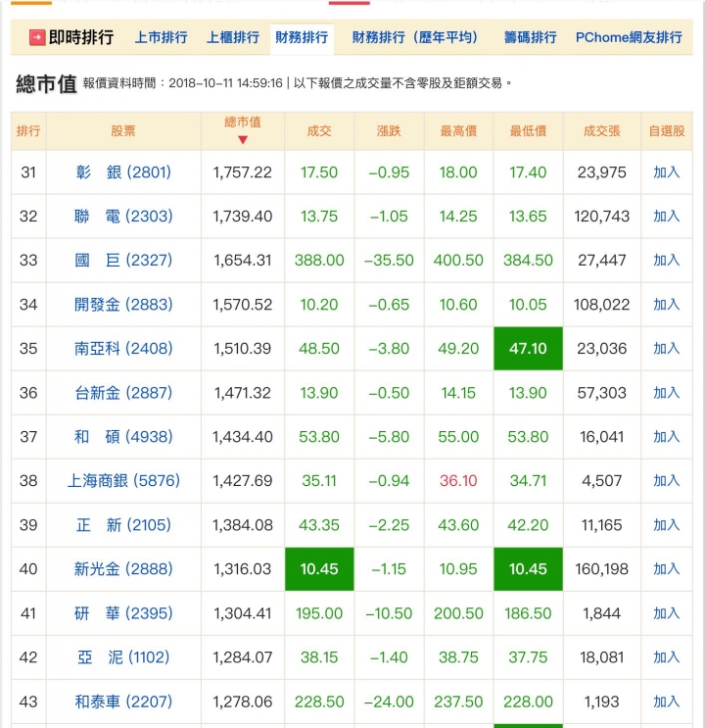Open stock link 正新 (2105)
This screenshot has width=705, height=728.
(123, 525)
